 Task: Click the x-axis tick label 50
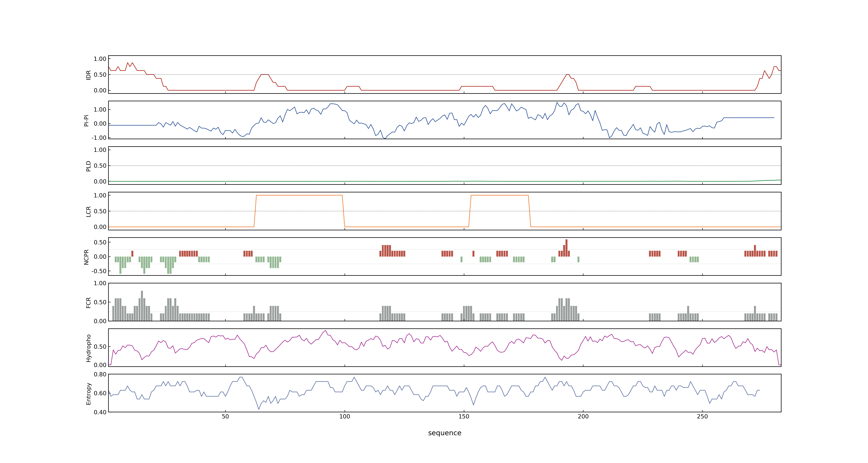pyautogui.click(x=225, y=416)
